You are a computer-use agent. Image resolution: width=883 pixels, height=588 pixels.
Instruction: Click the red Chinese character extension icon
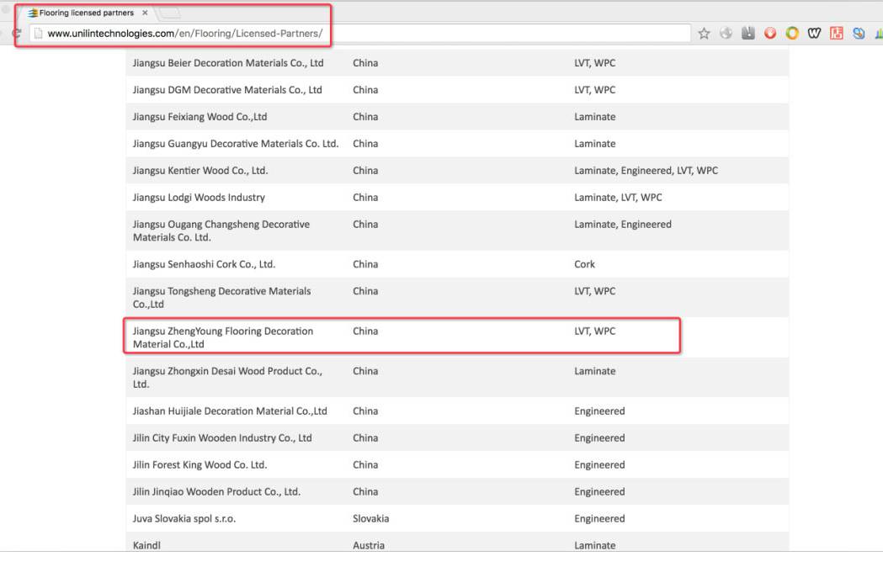click(836, 34)
